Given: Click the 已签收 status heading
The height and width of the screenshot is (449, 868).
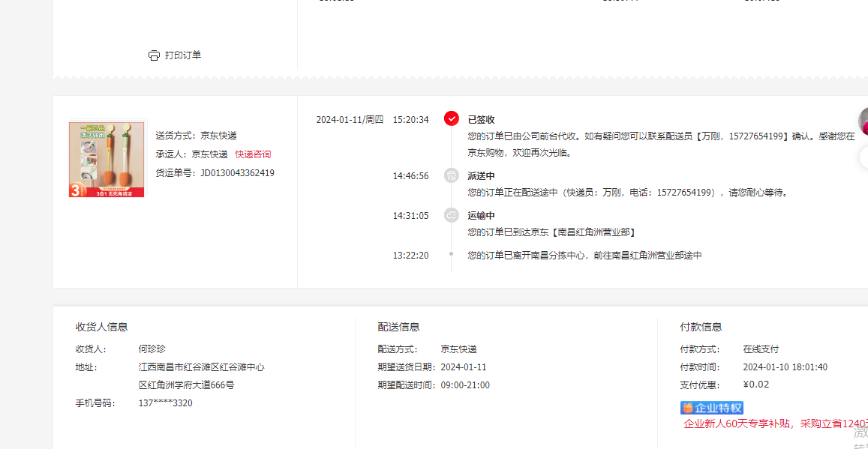Looking at the screenshot, I should pyautogui.click(x=481, y=120).
